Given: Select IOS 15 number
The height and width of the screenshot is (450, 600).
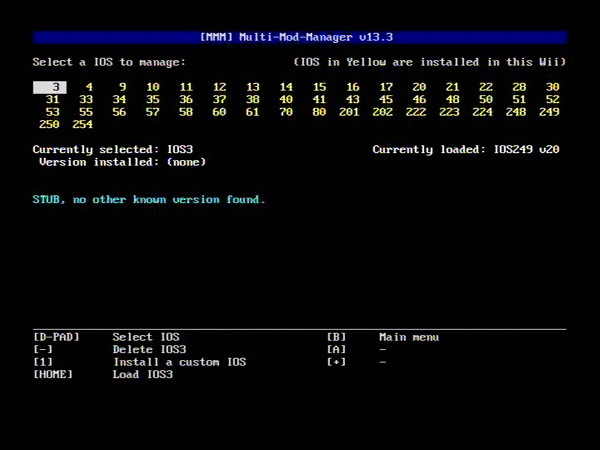Looking at the screenshot, I should (319, 87).
